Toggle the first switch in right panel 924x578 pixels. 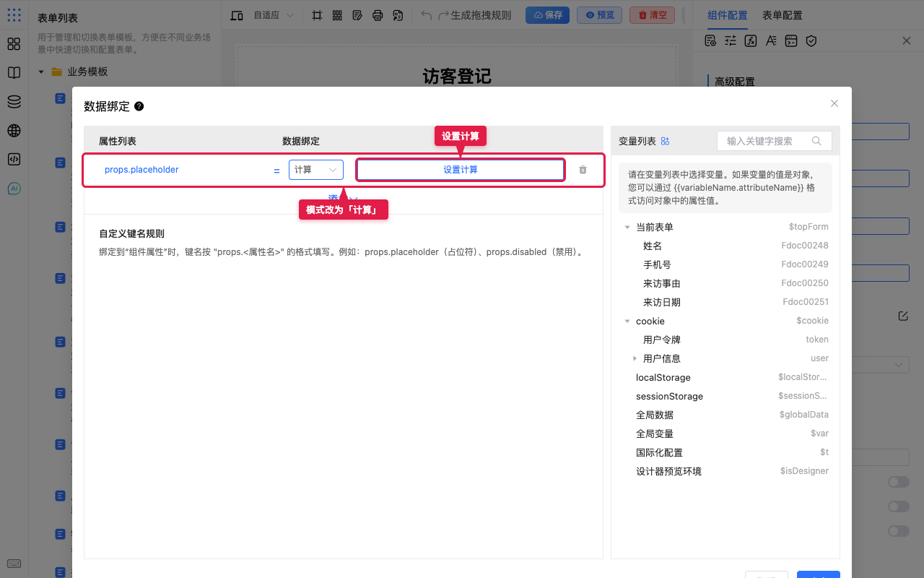pos(899,482)
